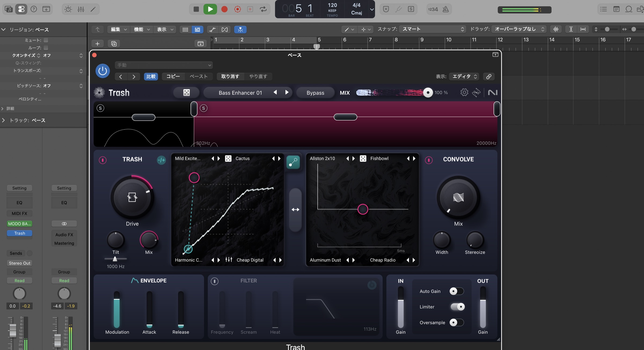
Task: Open the ドラッグ オーバーラップなし dropdown
Action: pos(519,29)
